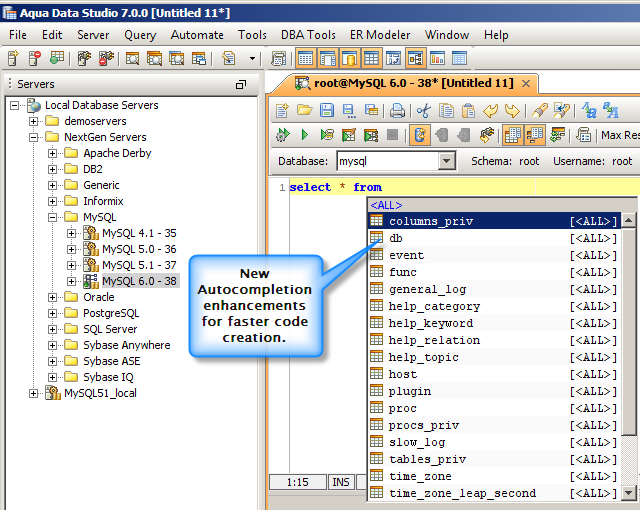This screenshot has height=510, width=640.
Task: Toggle the highlighted diagram view button
Action: [415, 59]
